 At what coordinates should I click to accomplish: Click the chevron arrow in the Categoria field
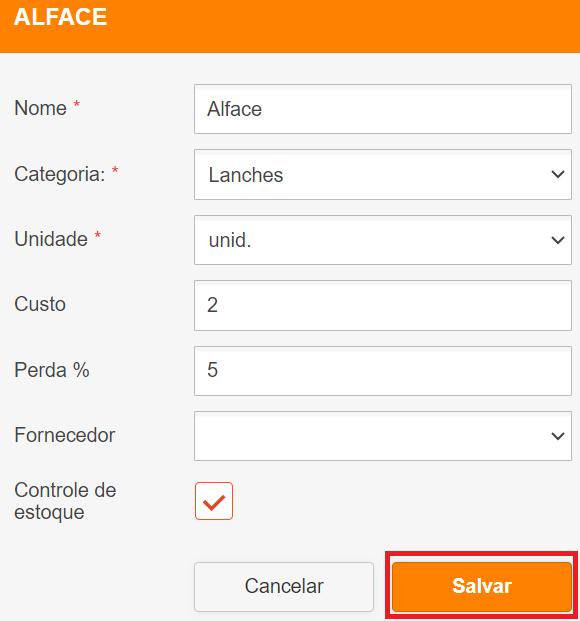pyautogui.click(x=558, y=174)
